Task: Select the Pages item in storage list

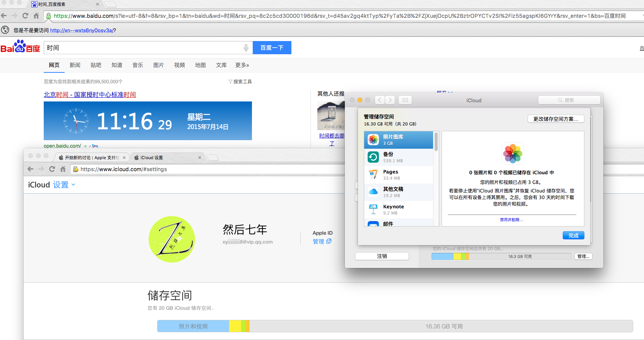Action: coord(399,175)
